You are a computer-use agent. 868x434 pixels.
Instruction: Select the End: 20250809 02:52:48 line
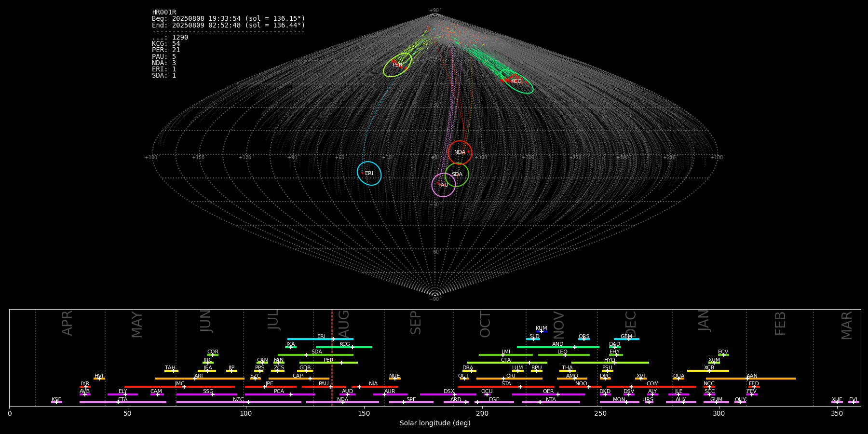pos(229,25)
